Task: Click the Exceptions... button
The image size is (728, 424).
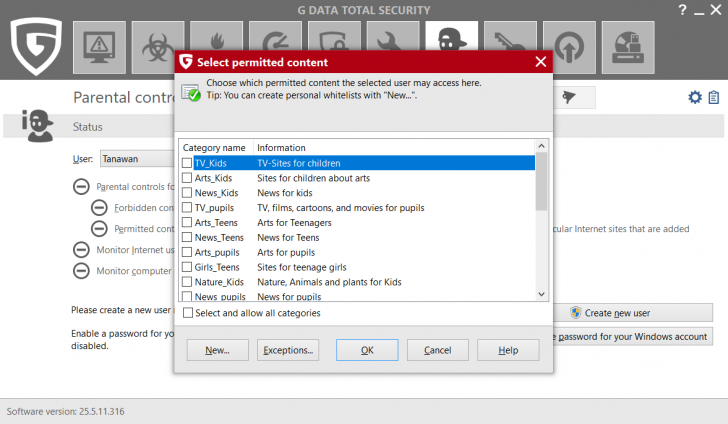Action: tap(288, 350)
